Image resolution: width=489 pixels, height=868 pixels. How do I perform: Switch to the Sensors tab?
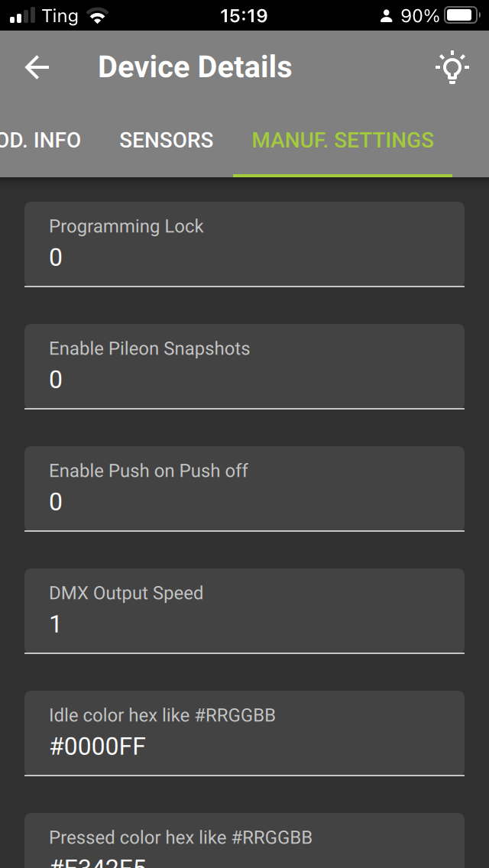pyautogui.click(x=167, y=141)
